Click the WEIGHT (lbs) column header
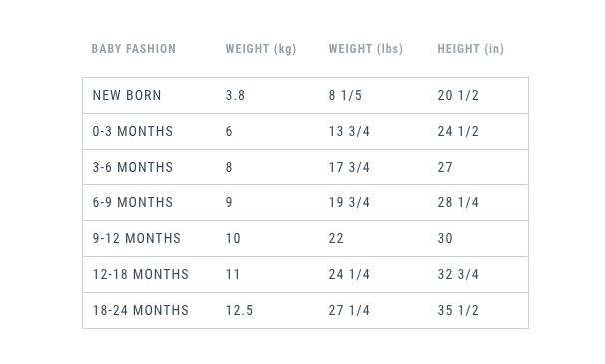This screenshot has height=364, width=605. tap(366, 49)
